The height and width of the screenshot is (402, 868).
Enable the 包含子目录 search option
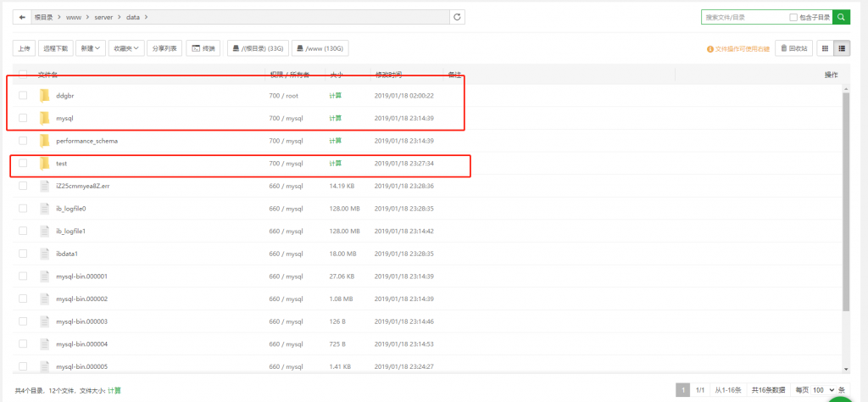[x=793, y=18]
